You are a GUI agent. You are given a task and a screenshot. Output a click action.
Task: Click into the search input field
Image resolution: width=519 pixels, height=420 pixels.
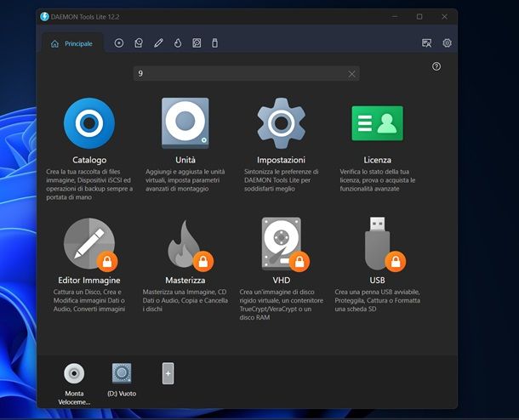click(238, 74)
